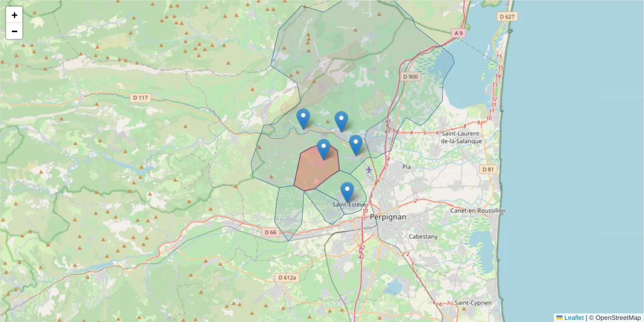Viewport: 644px width, 322px height.
Task: Click the D81 road shield
Action: tap(488, 170)
